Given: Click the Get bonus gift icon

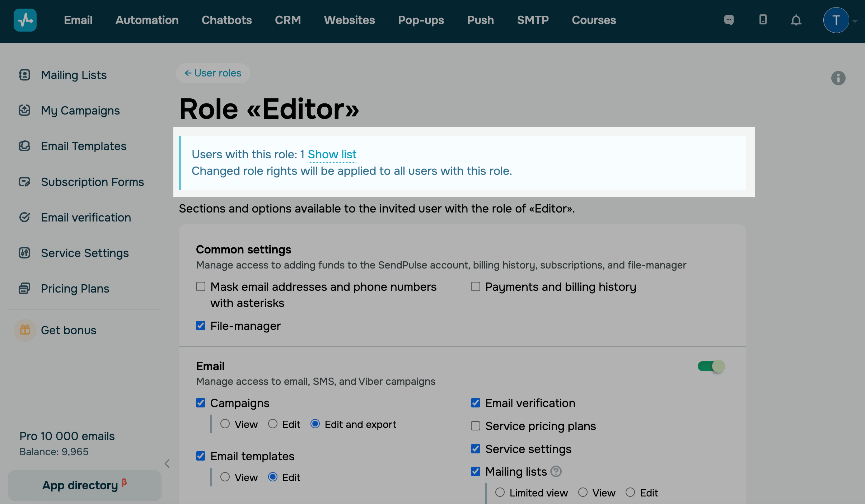Looking at the screenshot, I should tap(25, 330).
